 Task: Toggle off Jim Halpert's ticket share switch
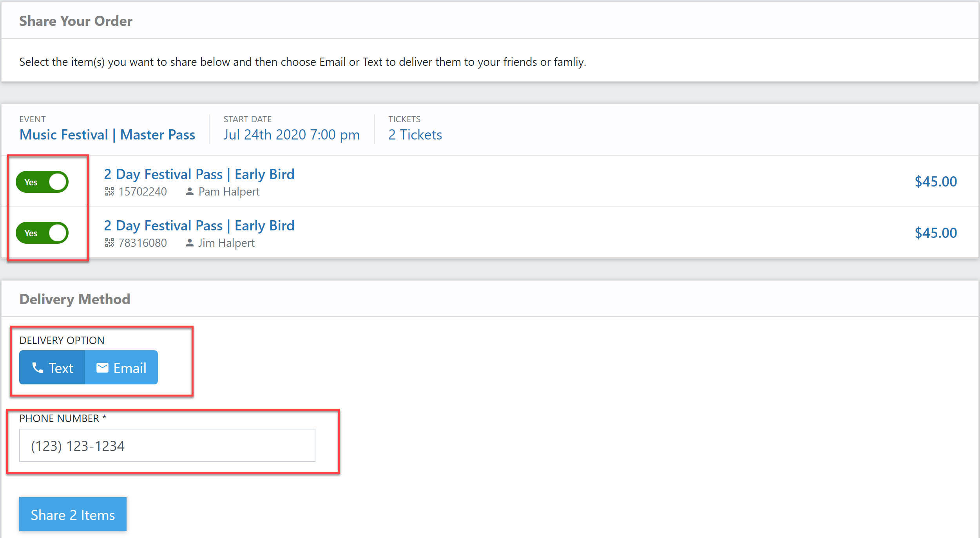click(42, 233)
